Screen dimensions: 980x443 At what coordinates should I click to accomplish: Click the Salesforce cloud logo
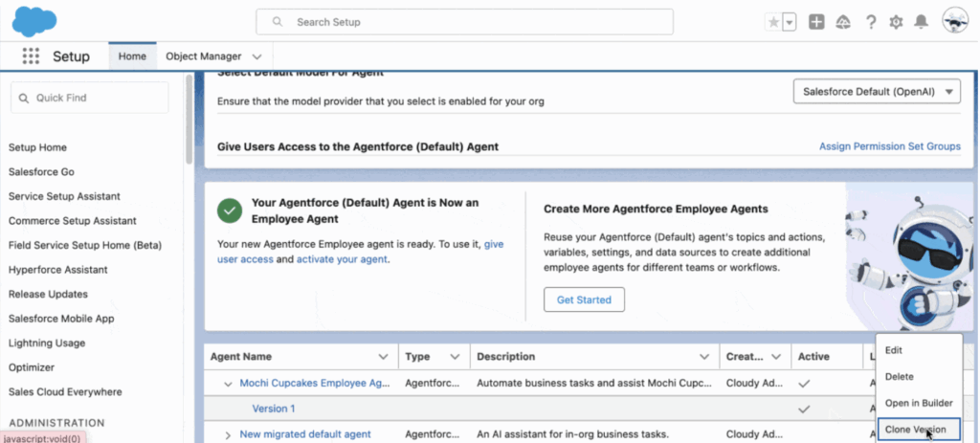point(34,20)
